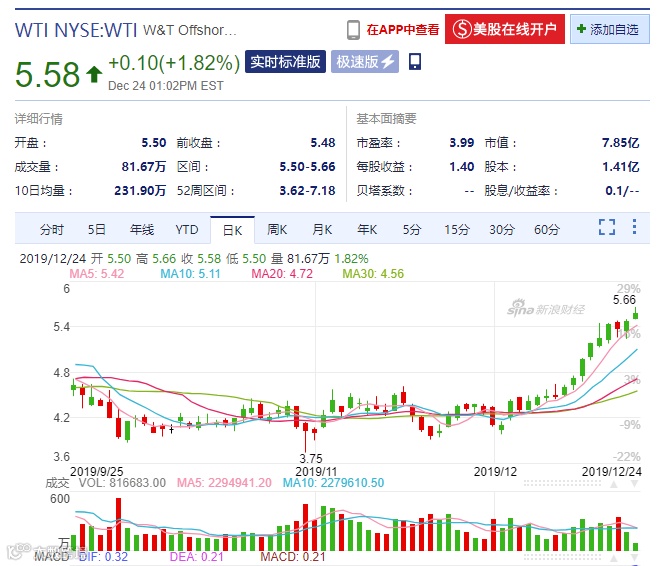Click the MA20: 4.72 indicator label
The image size is (659, 566).
click(x=282, y=274)
